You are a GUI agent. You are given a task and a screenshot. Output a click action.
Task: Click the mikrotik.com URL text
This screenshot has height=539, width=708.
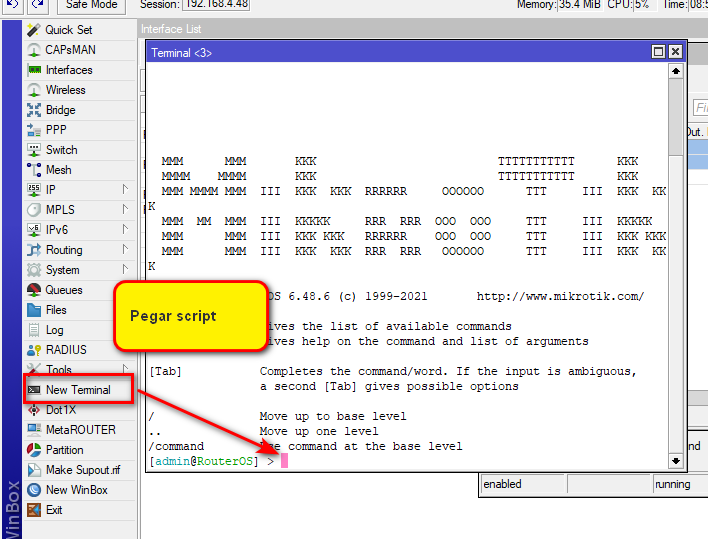560,297
